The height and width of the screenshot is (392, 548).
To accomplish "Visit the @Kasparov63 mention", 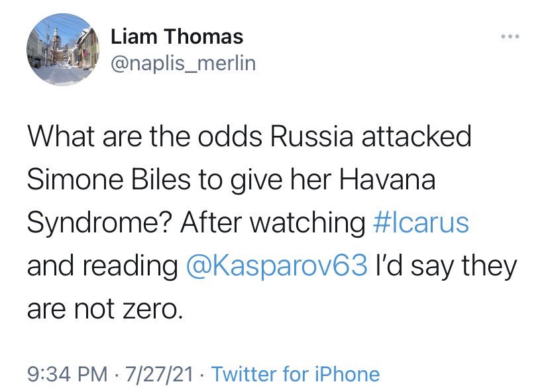I will click(x=273, y=266).
